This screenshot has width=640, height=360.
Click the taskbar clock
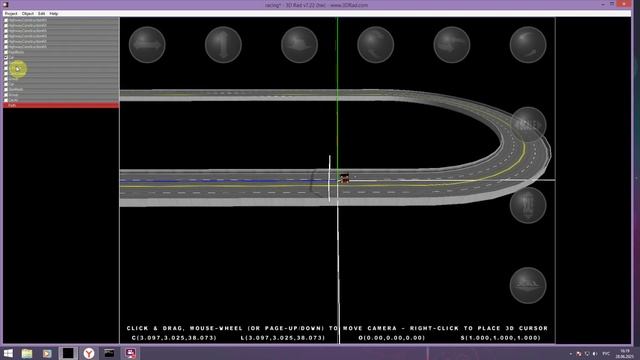tap(625, 353)
